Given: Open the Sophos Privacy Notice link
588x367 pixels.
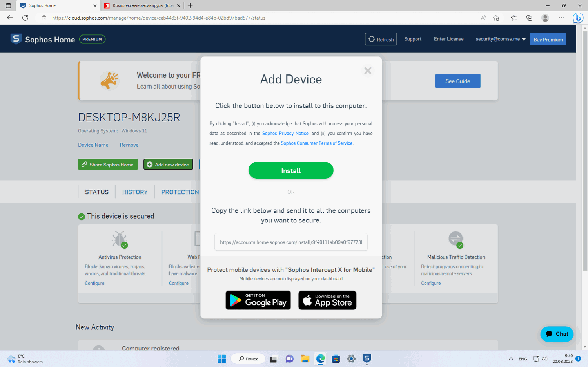Looking at the screenshot, I should pos(285,133).
